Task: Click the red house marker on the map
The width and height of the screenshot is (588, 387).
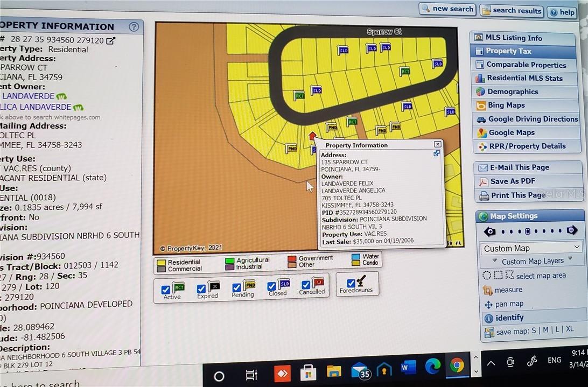Action: pyautogui.click(x=312, y=136)
